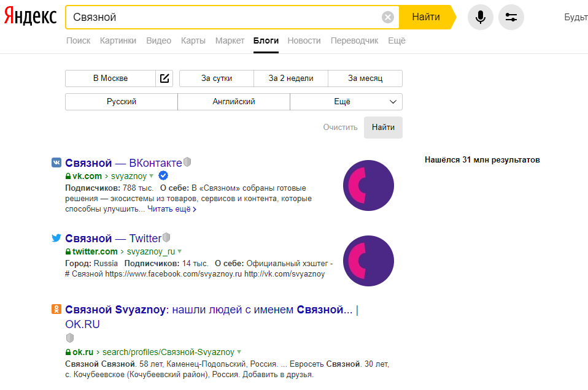The image size is (588, 390).
Task: Toggle the За месяц time filter
Action: (x=365, y=78)
